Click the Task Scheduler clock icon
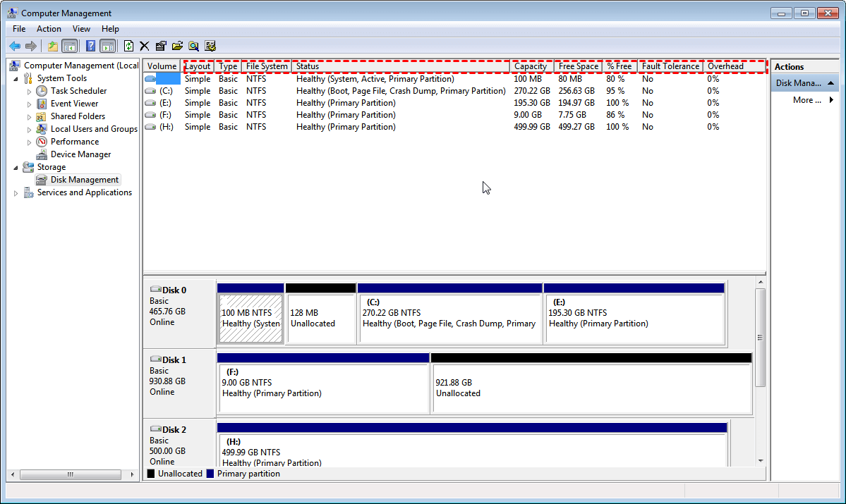 42,91
